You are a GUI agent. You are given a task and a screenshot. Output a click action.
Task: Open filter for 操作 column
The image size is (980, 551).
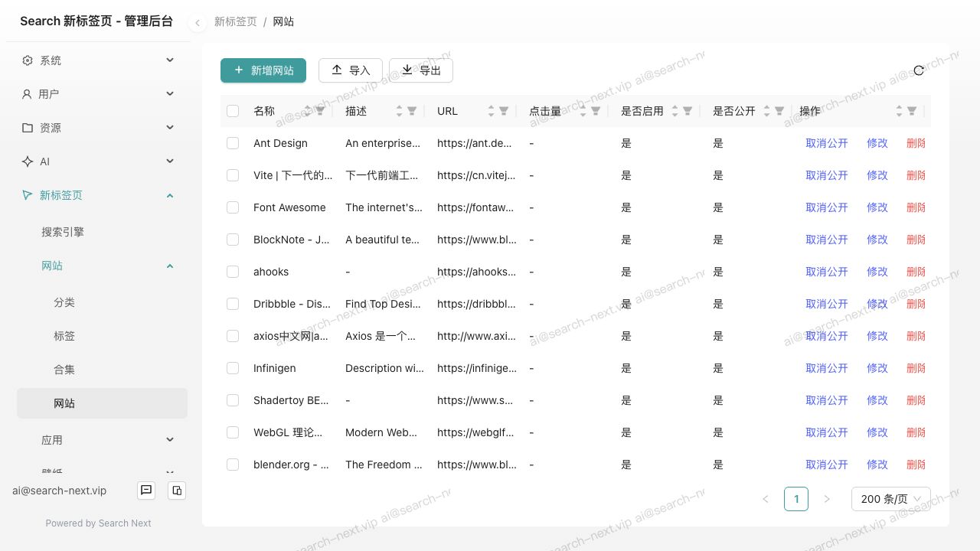(x=912, y=111)
